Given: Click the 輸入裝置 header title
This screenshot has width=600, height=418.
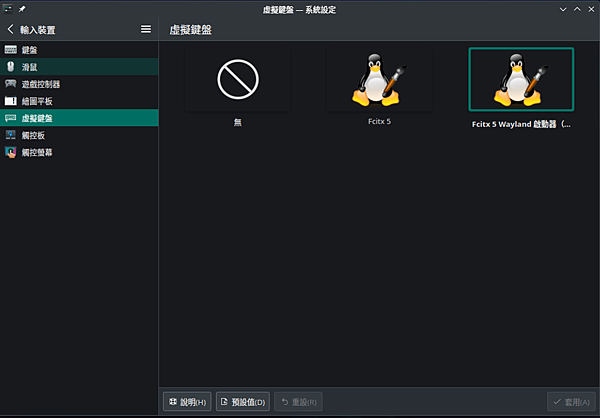Looking at the screenshot, I should click(x=38, y=29).
